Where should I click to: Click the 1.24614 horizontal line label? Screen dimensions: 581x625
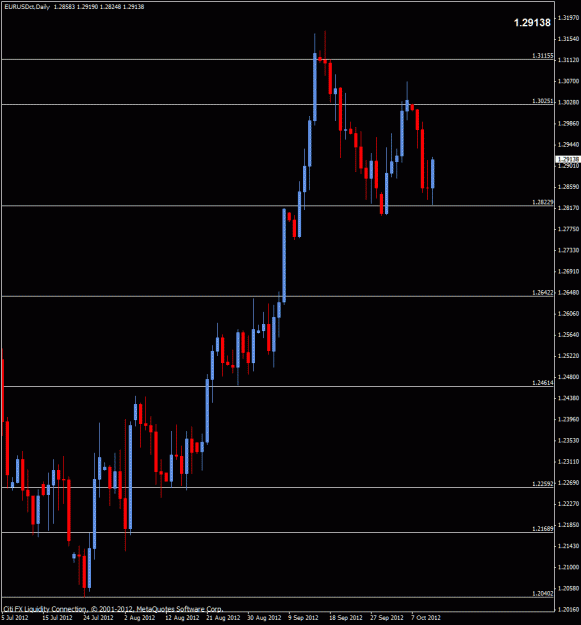coord(543,383)
